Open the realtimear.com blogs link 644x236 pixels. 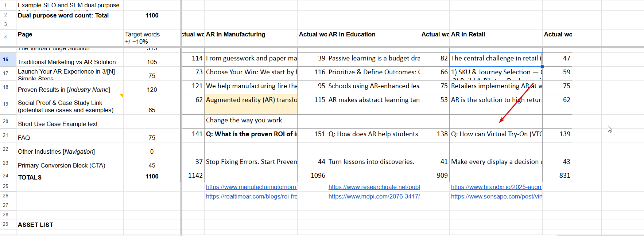pyautogui.click(x=252, y=196)
